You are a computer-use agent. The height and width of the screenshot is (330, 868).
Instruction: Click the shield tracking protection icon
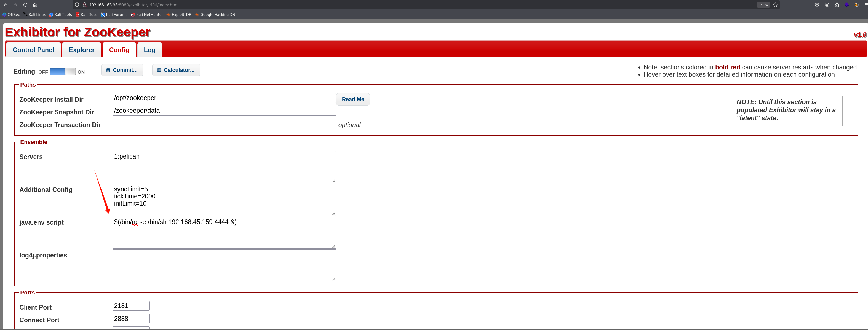click(x=77, y=5)
